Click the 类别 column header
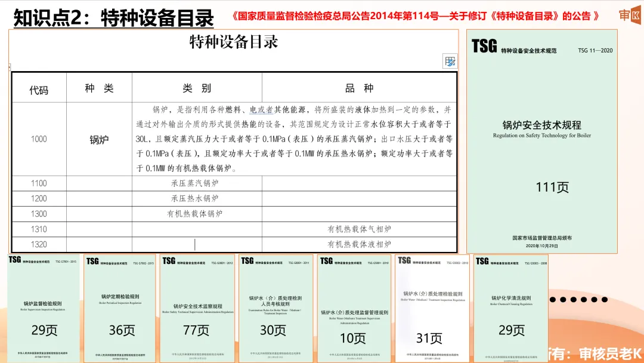This screenshot has width=644, height=363. pyautogui.click(x=197, y=88)
